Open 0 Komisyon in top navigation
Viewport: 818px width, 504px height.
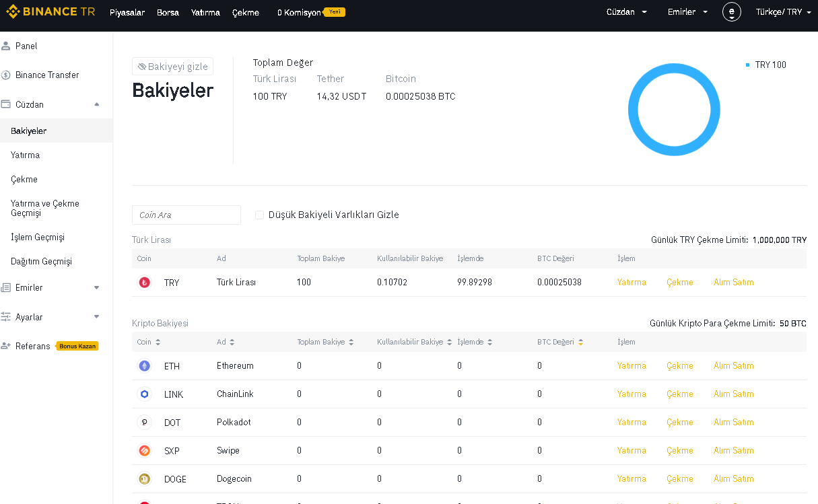pyautogui.click(x=299, y=12)
